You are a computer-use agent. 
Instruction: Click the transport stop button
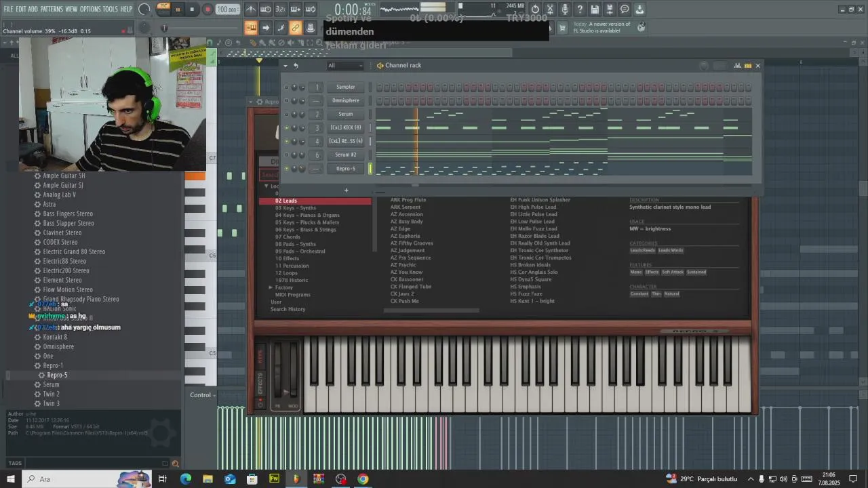pyautogui.click(x=193, y=9)
